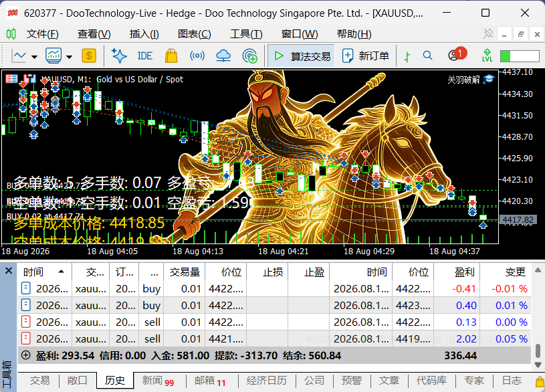The image size is (545, 392).
Task: Open the cloud VPS hosting icon
Action: 223,56
